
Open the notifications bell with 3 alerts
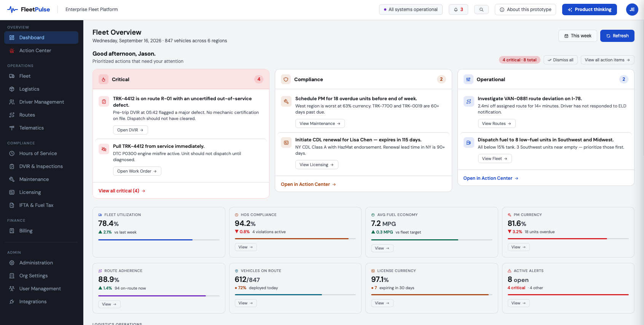pos(458,10)
